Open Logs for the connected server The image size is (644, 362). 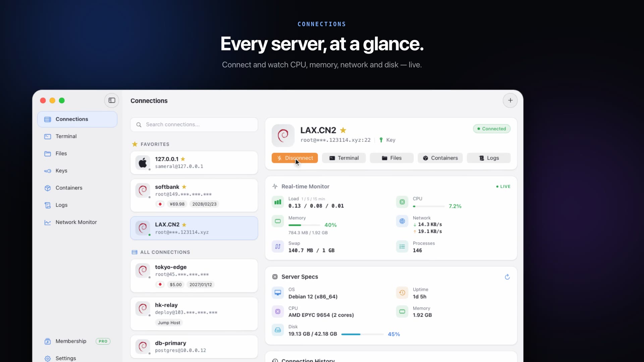pyautogui.click(x=489, y=158)
